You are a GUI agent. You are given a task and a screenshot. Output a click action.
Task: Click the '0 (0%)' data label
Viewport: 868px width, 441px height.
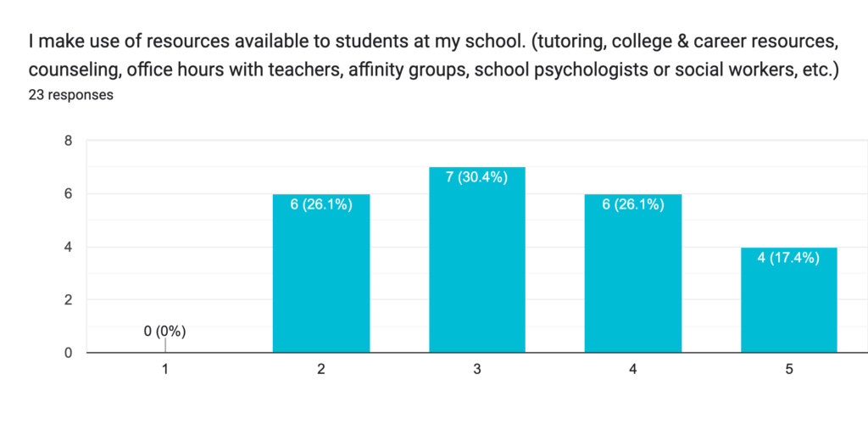pyautogui.click(x=164, y=331)
